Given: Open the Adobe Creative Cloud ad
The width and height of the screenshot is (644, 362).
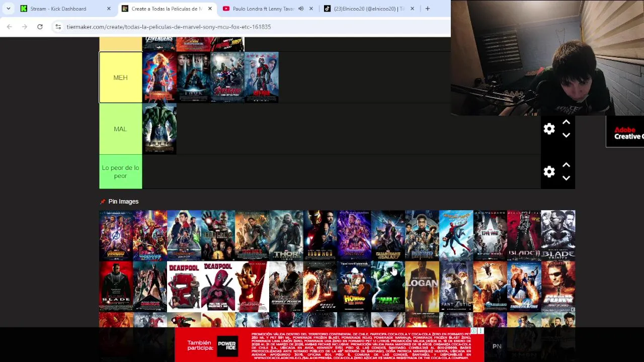Looking at the screenshot, I should (625, 132).
